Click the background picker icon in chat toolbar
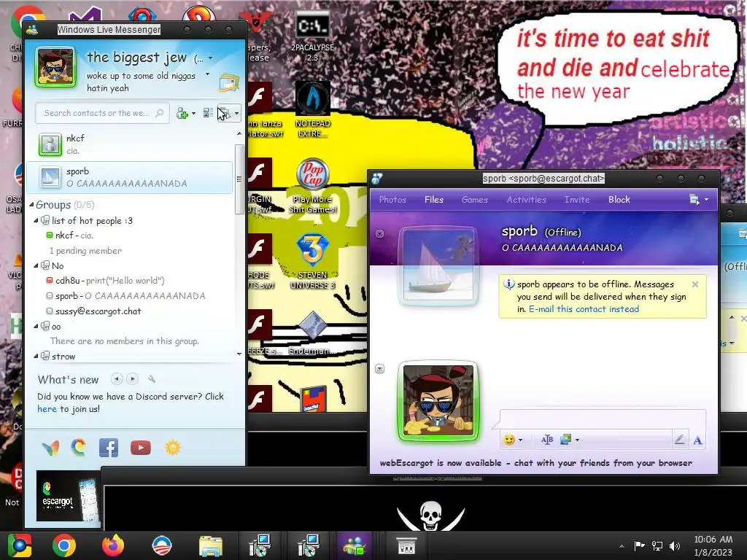The width and height of the screenshot is (747, 560). click(x=565, y=440)
